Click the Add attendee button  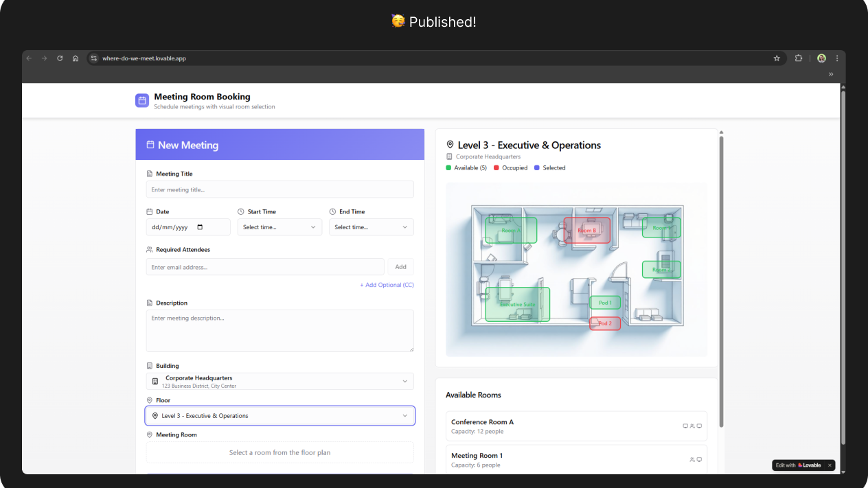click(x=401, y=267)
